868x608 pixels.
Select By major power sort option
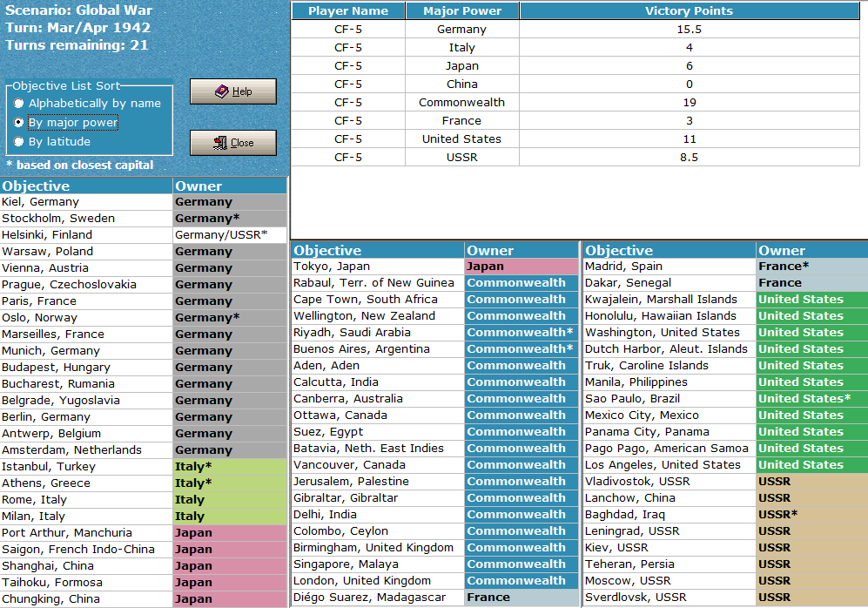[x=66, y=122]
